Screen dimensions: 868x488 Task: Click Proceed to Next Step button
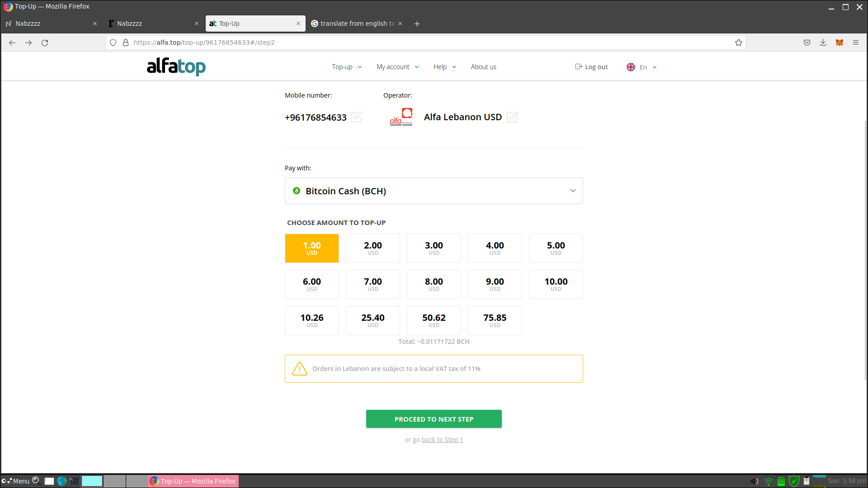point(434,419)
